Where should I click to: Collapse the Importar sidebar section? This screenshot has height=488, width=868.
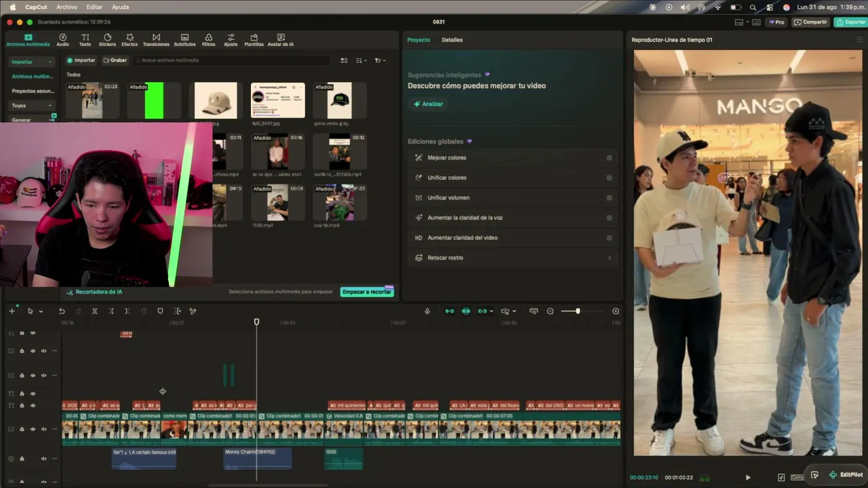(50, 62)
